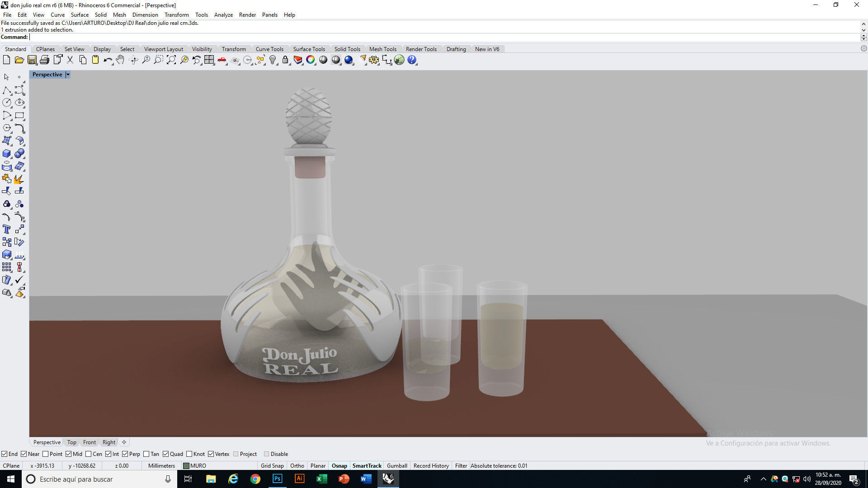Image resolution: width=868 pixels, height=488 pixels.
Task: Switch to the Curve Tools toolbar tab
Action: click(x=269, y=49)
